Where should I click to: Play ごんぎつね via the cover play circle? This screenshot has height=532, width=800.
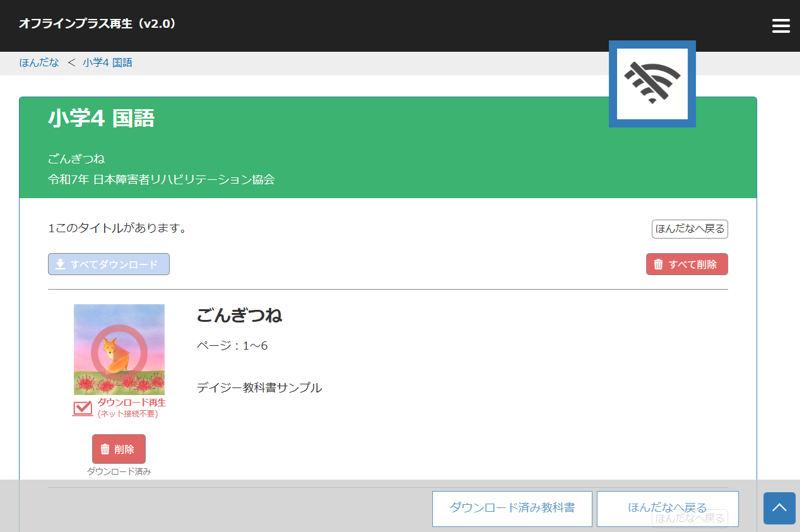click(119, 350)
